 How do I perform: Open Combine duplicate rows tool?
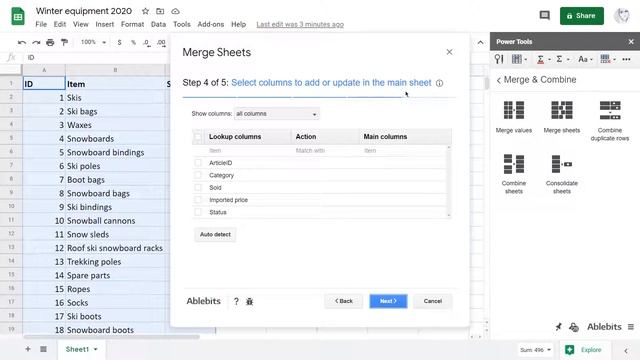pyautogui.click(x=610, y=121)
